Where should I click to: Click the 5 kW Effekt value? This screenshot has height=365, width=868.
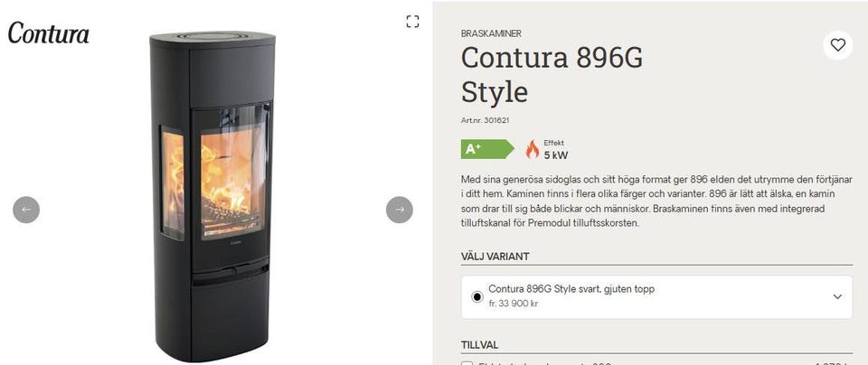(556, 155)
